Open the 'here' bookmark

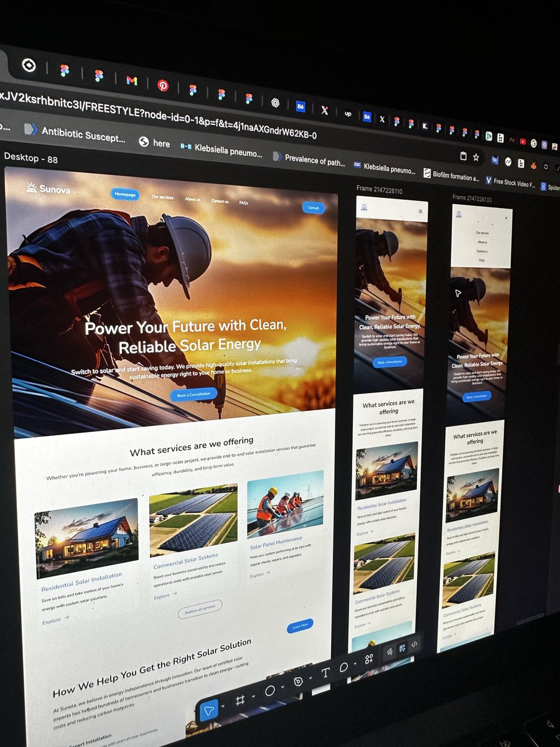[x=154, y=143]
